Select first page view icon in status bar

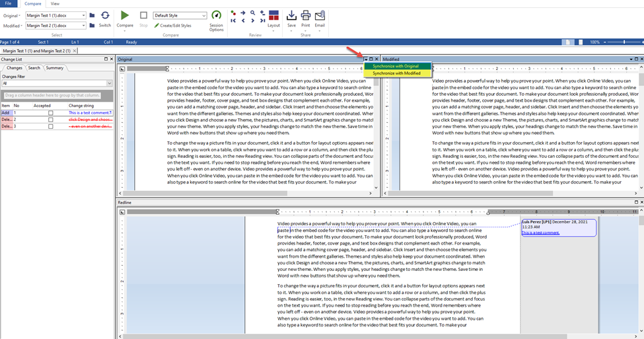tap(568, 42)
